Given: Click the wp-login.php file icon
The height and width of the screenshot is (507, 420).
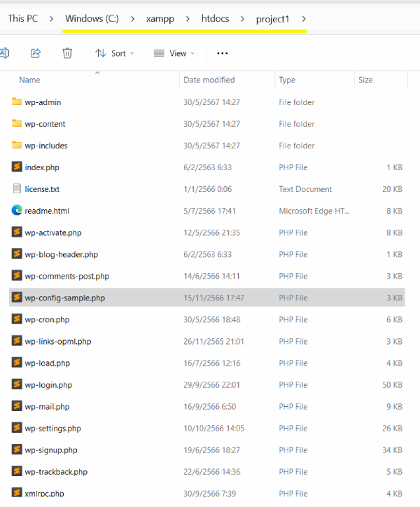Looking at the screenshot, I should pyautogui.click(x=17, y=384).
